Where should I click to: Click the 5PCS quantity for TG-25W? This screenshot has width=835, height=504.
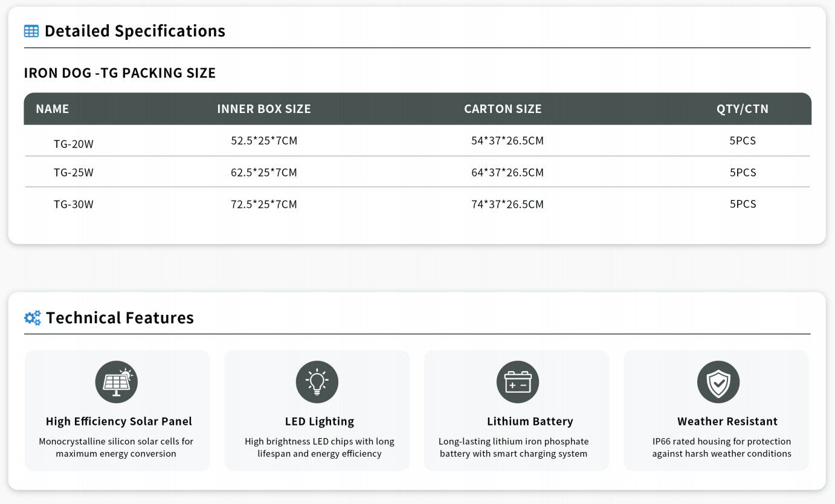[x=743, y=172]
